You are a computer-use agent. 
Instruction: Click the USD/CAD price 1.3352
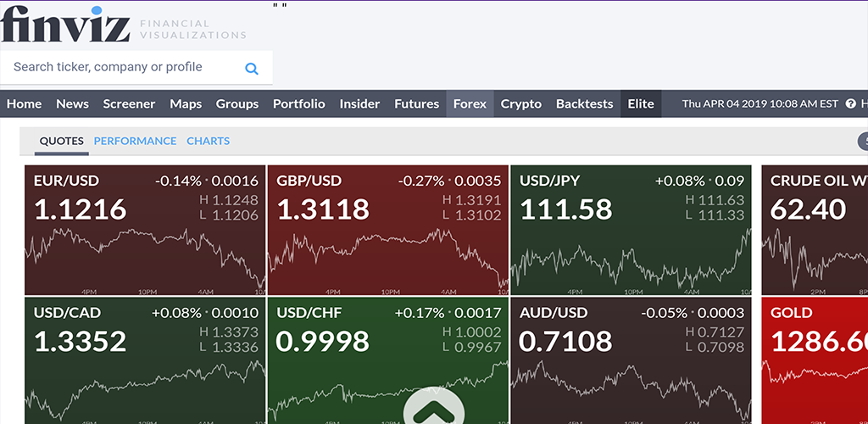click(81, 342)
